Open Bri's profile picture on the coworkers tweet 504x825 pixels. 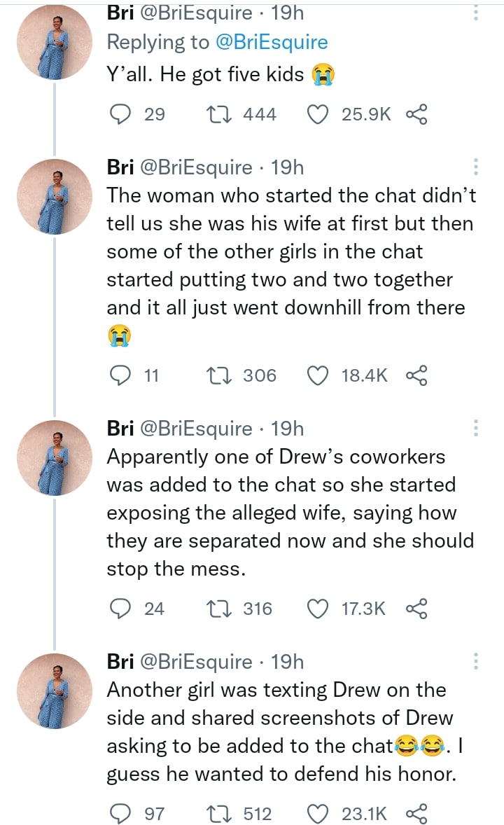[x=55, y=457]
